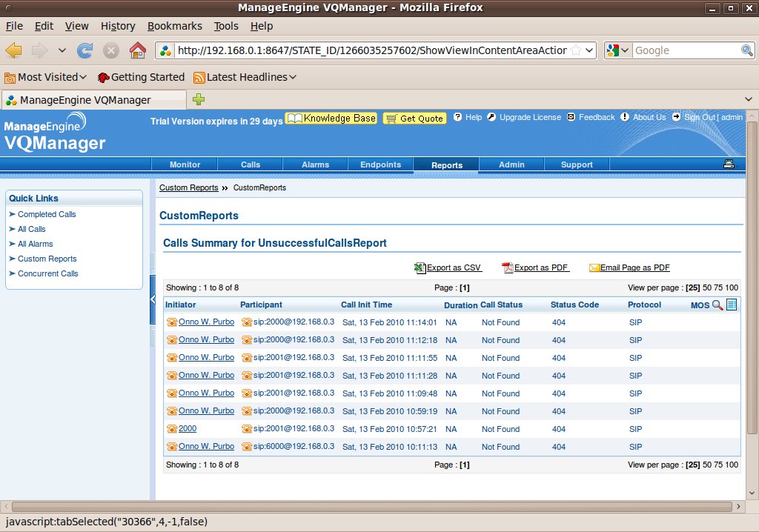Switch to the Alarms tab
Image resolution: width=759 pixels, height=532 pixels.
click(x=315, y=164)
